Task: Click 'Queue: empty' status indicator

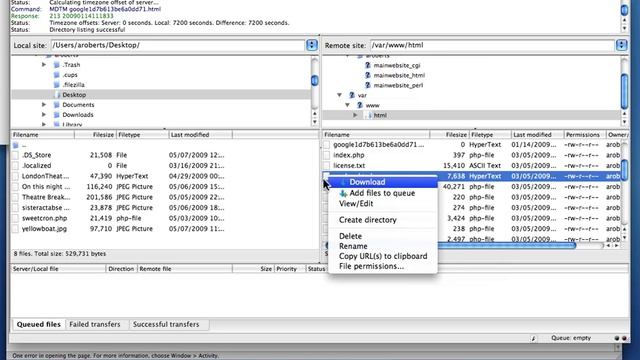Action: point(571,338)
